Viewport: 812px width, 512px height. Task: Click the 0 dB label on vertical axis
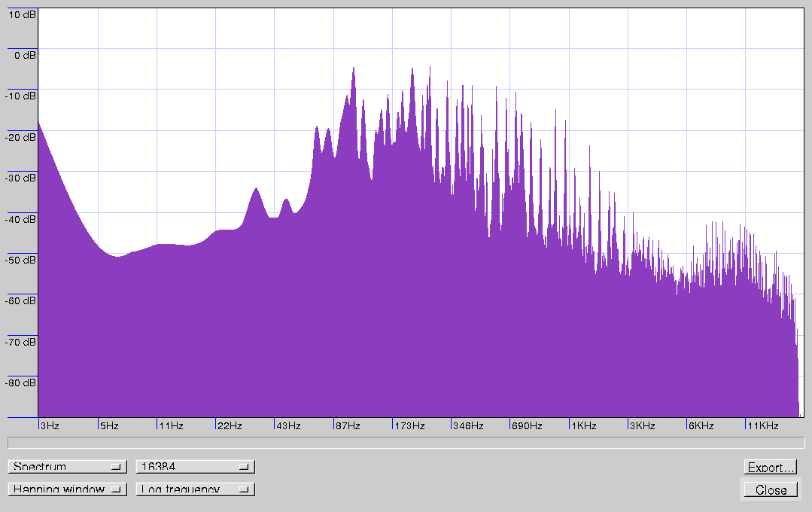tap(23, 55)
